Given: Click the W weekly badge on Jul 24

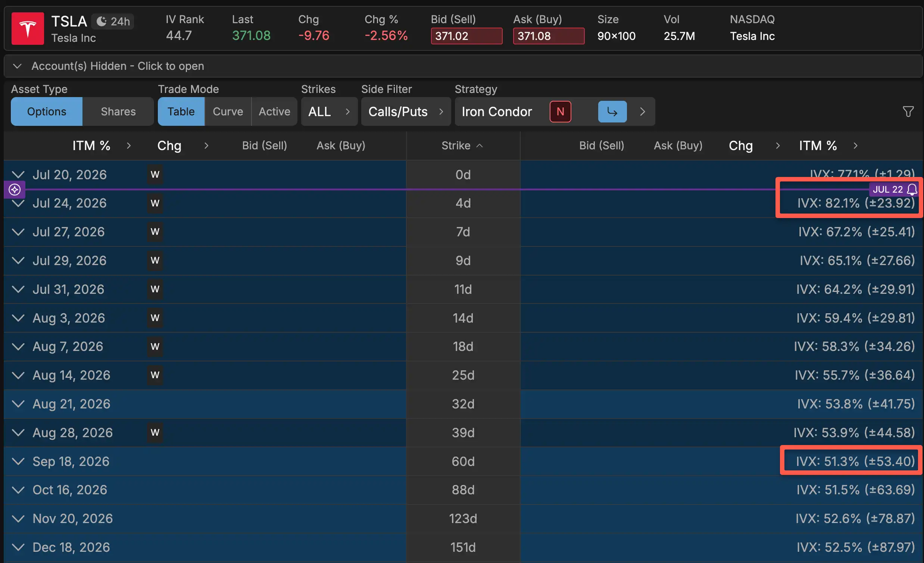Looking at the screenshot, I should click(155, 203).
